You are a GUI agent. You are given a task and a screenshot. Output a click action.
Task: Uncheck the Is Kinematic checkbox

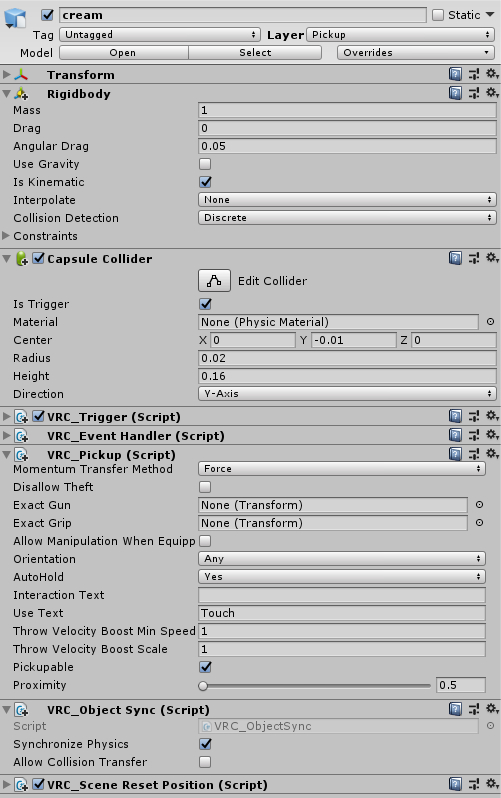coord(205,182)
